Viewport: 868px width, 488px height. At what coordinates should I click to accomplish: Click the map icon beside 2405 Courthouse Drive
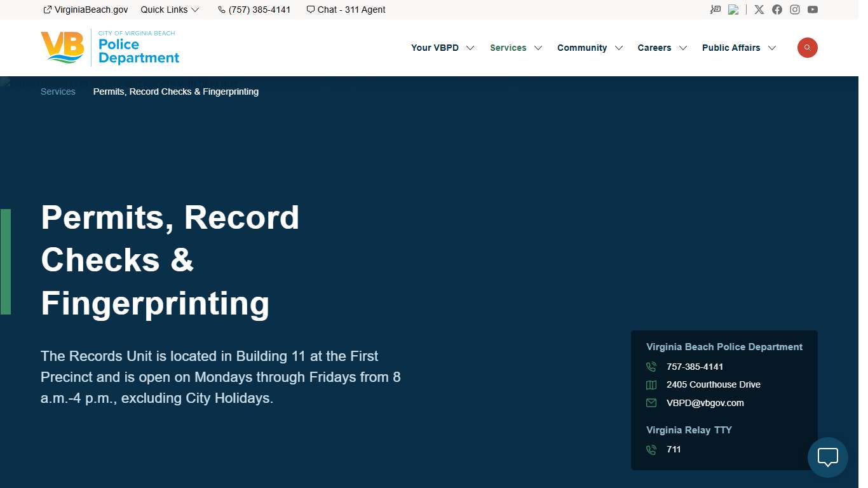click(651, 384)
